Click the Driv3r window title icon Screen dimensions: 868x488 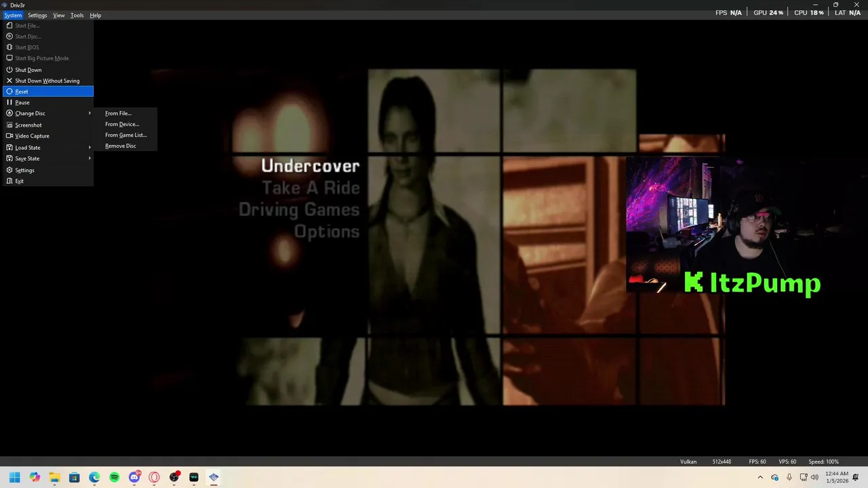[x=4, y=5]
